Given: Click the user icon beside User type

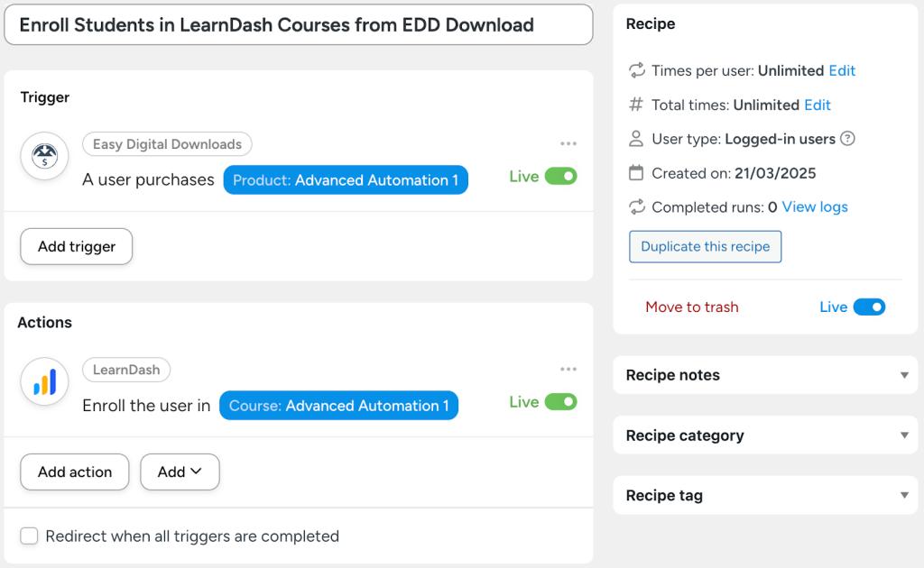Looking at the screenshot, I should [x=637, y=139].
